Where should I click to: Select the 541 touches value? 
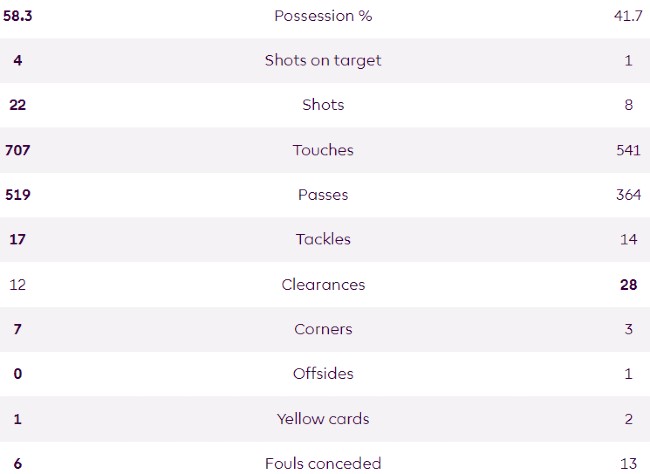[x=628, y=150]
